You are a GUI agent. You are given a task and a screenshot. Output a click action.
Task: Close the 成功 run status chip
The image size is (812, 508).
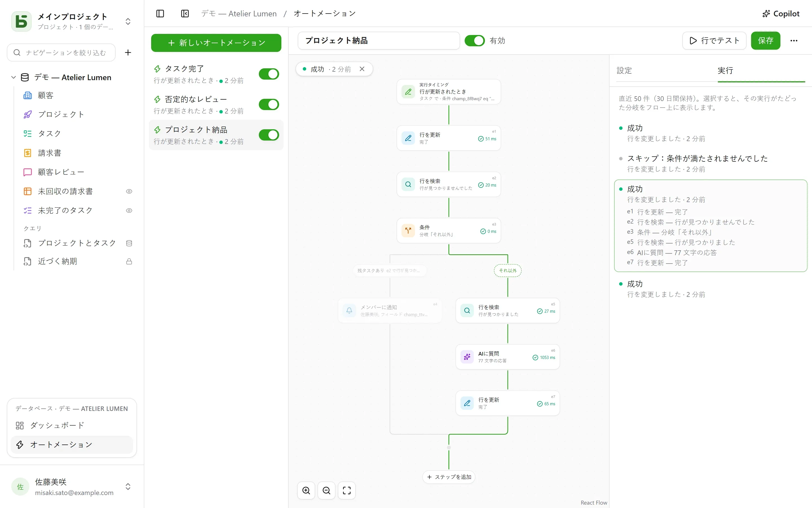[362, 69]
